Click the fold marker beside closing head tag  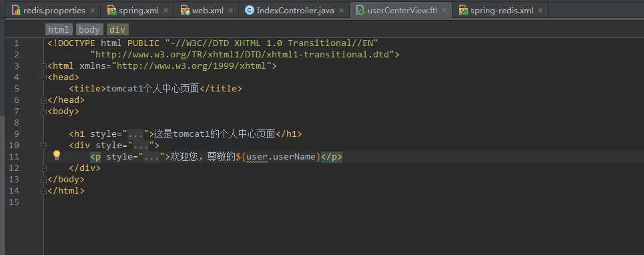(x=43, y=100)
